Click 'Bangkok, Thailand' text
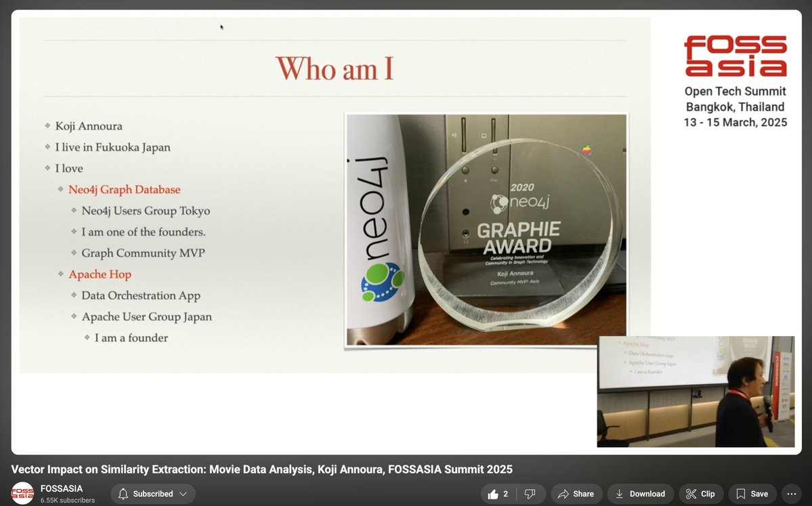This screenshot has height=506, width=812. point(735,107)
